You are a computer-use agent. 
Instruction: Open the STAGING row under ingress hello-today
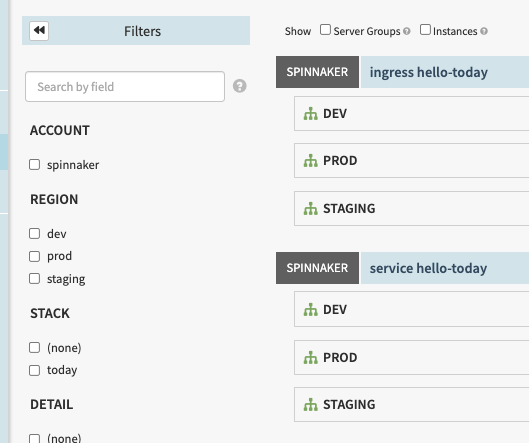(x=412, y=209)
